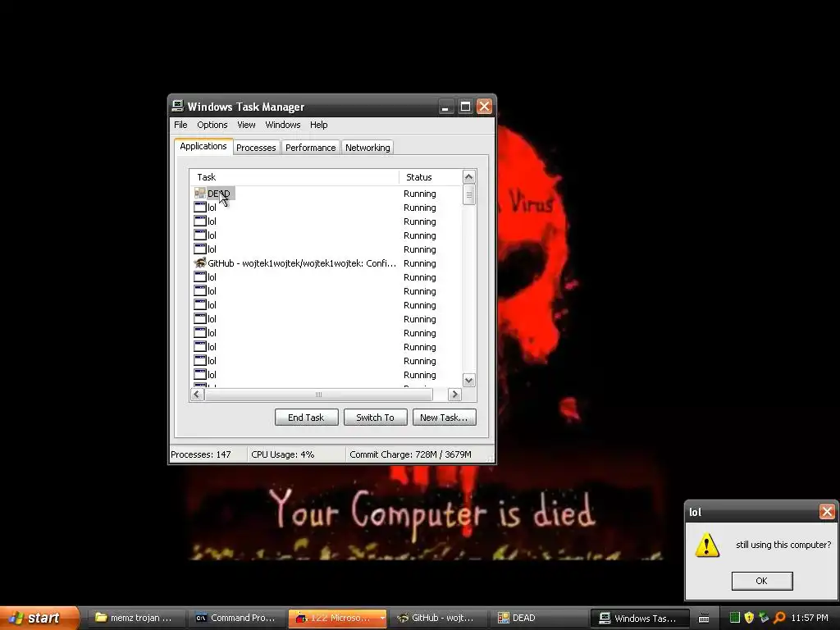Click the New Task... button
840x630 pixels.
tap(444, 418)
